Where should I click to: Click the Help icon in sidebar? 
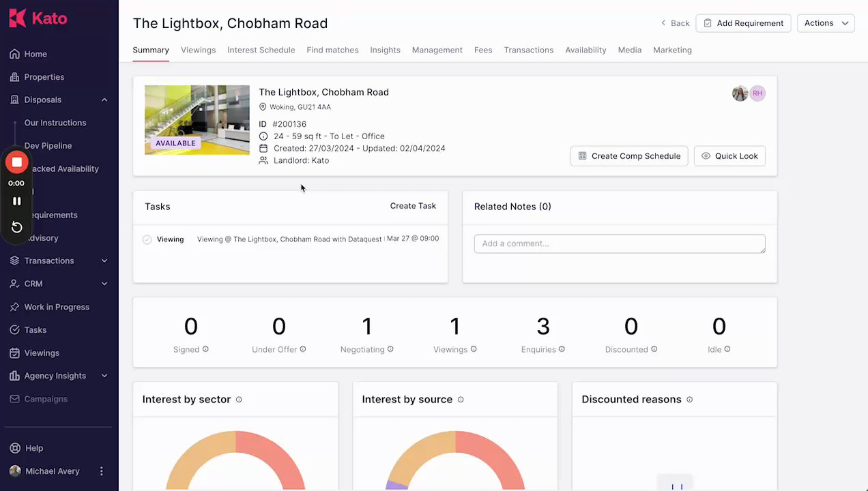pyautogui.click(x=14, y=448)
